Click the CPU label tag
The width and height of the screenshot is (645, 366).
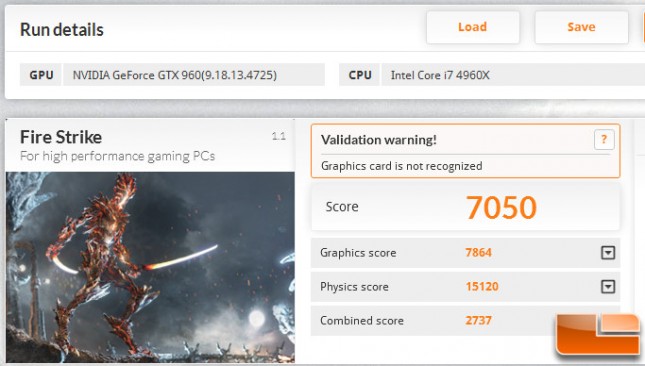point(360,75)
